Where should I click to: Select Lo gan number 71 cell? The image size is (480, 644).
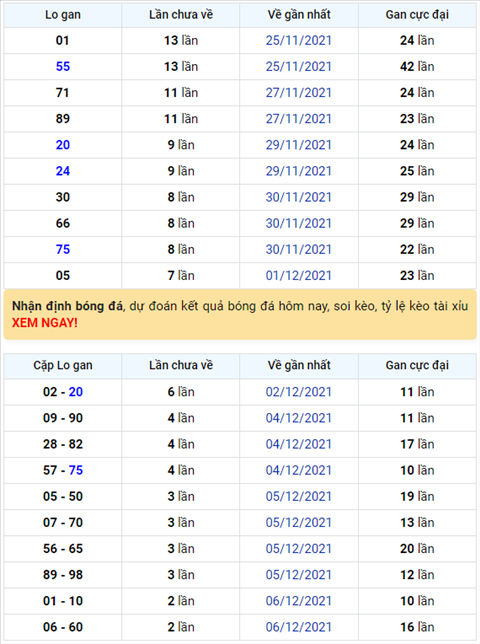click(x=63, y=93)
